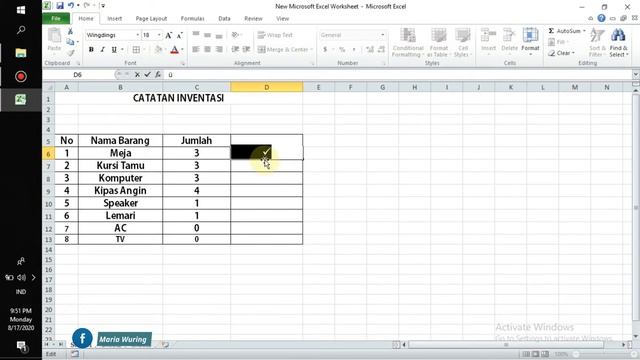Toggle Middle Align button
The image size is (640, 360).
[x=207, y=35]
